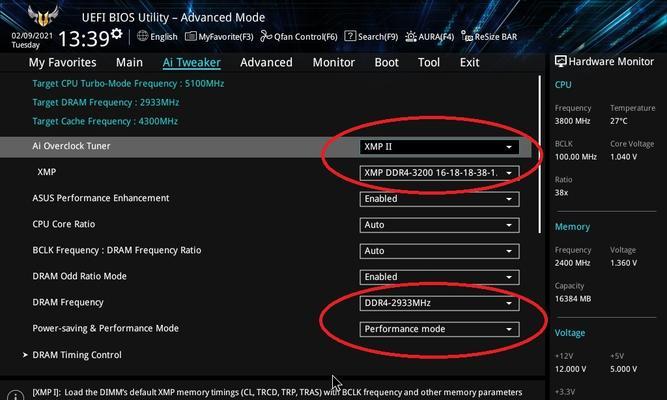
Task: Click the 1.360 V memory voltage value
Action: click(623, 263)
